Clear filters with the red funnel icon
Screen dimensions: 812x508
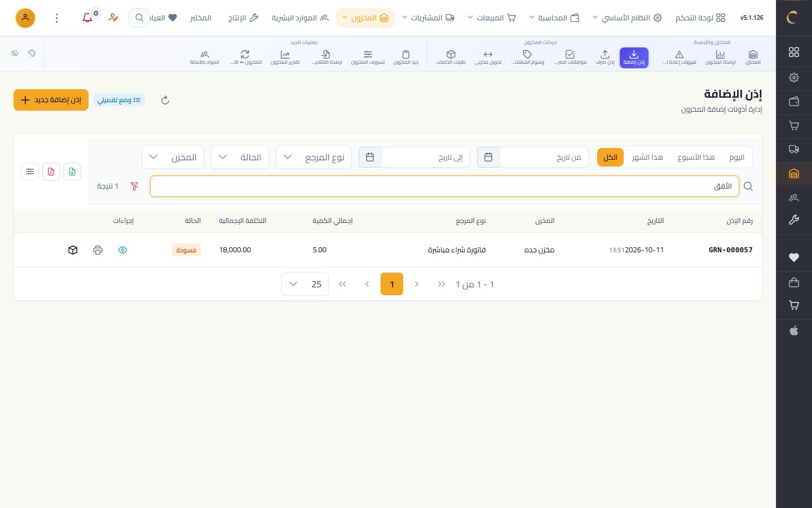coord(134,186)
